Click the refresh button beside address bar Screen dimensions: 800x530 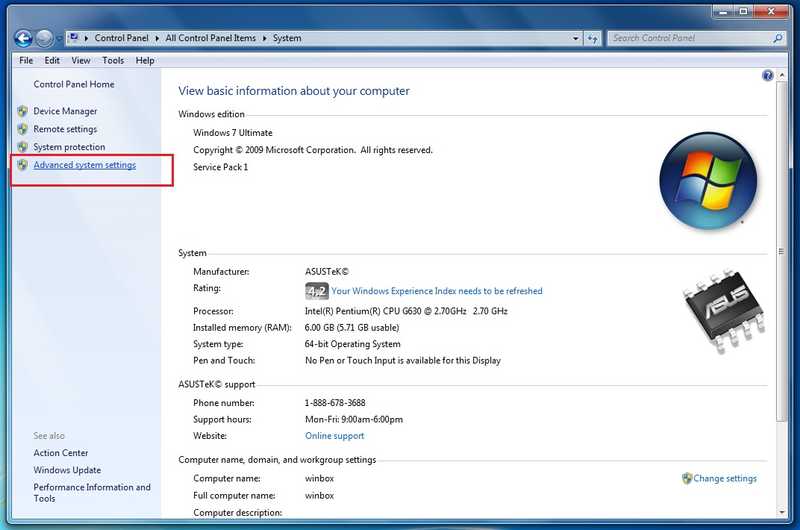coord(593,38)
